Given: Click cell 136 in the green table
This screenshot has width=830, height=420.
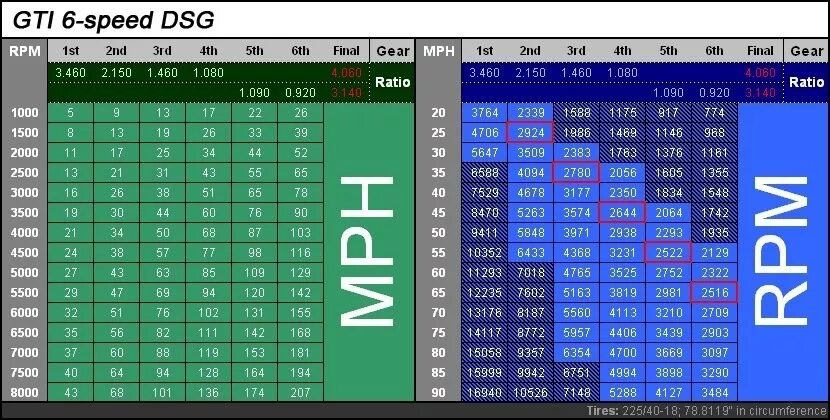Looking at the screenshot, I should tap(209, 393).
